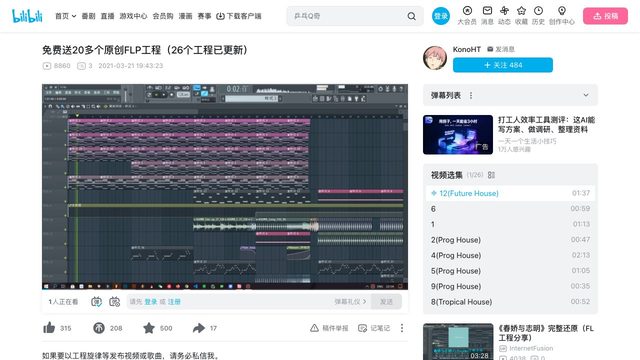Give coins with the coin icon

(99, 328)
